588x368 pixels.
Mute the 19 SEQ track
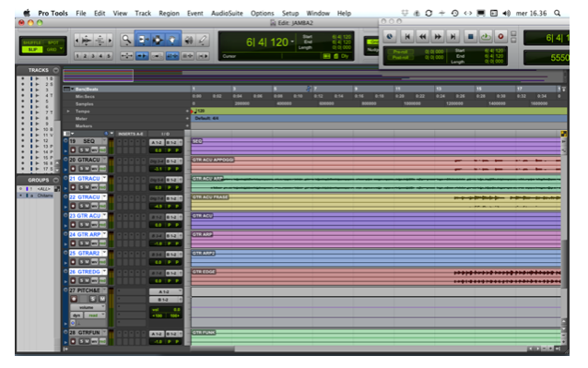pos(87,150)
